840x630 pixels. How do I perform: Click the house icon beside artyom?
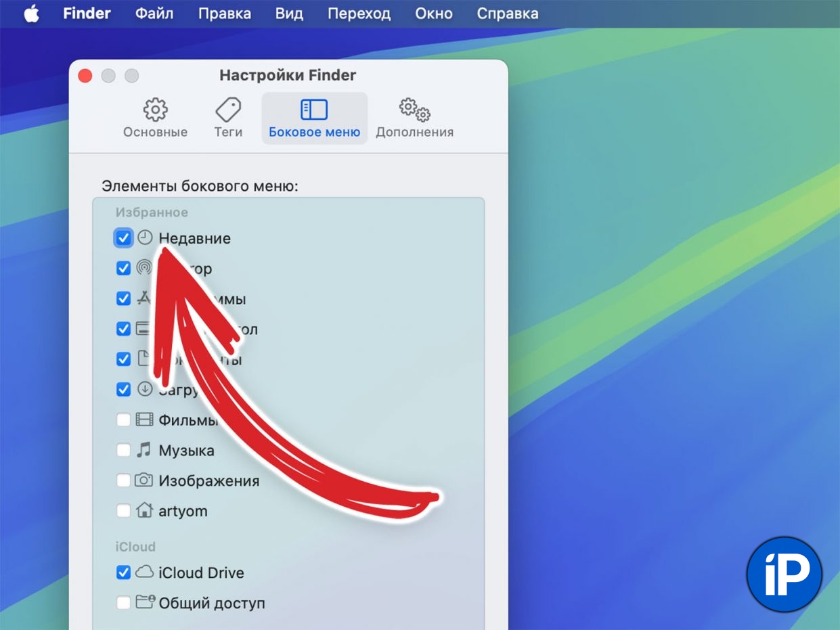[144, 510]
